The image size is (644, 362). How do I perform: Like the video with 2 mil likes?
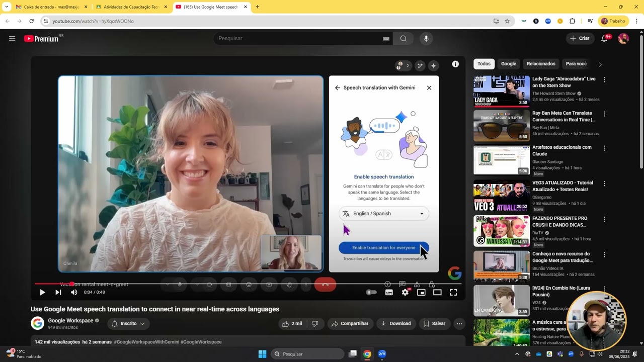(292, 324)
